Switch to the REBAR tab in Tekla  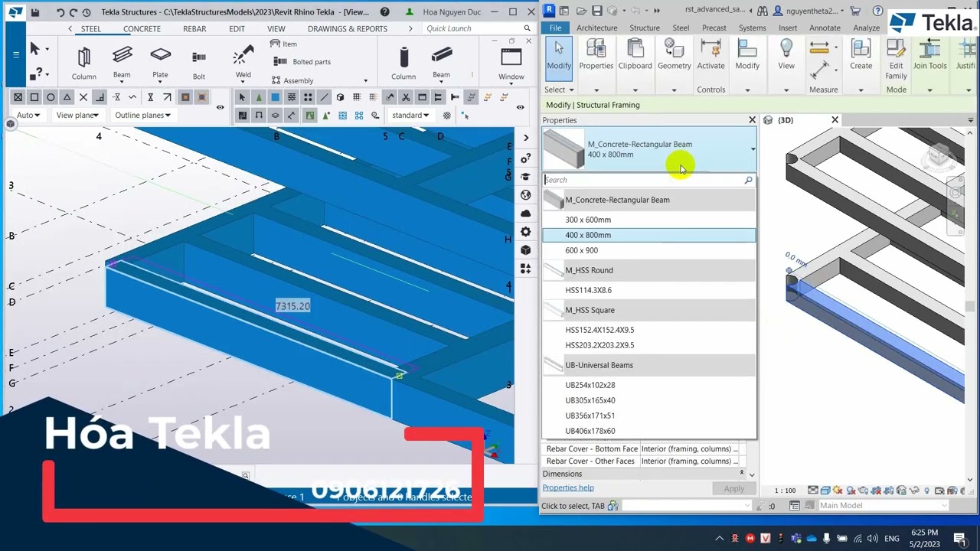[194, 28]
